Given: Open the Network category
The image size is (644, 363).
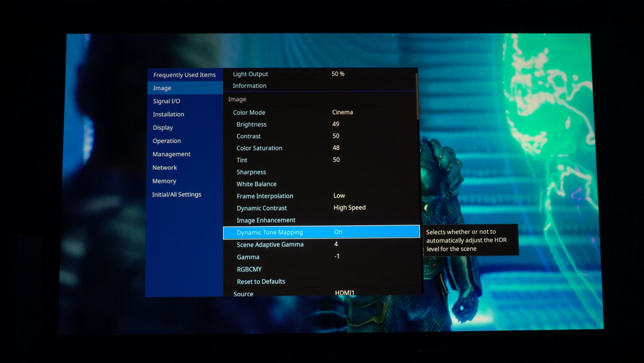Looking at the screenshot, I should point(184,168).
